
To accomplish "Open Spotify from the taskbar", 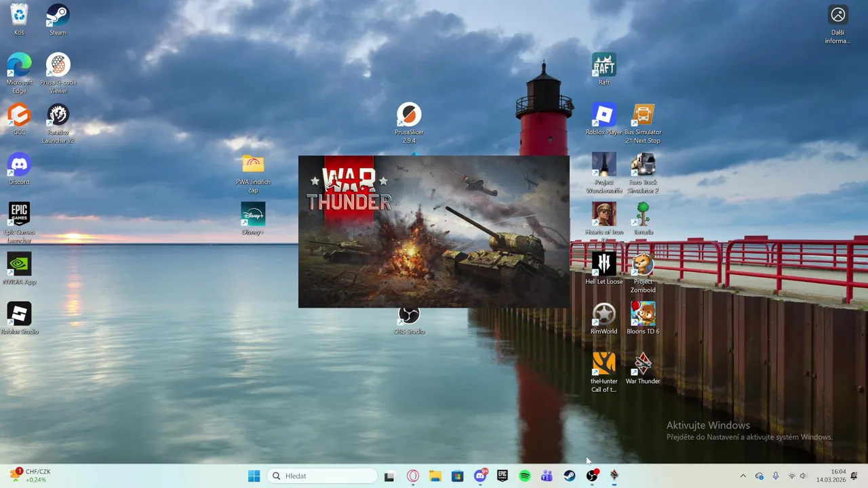I will pyautogui.click(x=525, y=476).
